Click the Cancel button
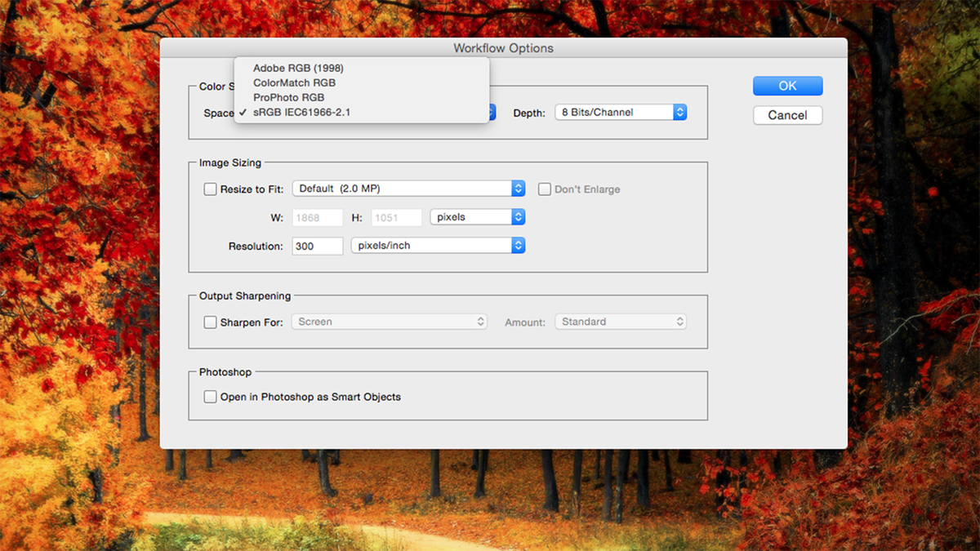 pyautogui.click(x=786, y=115)
